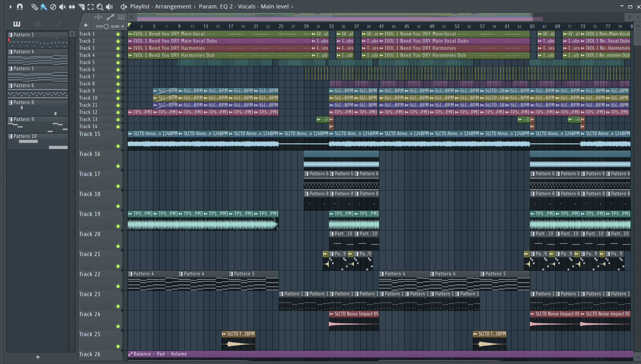Choose the Select tool

(x=91, y=7)
